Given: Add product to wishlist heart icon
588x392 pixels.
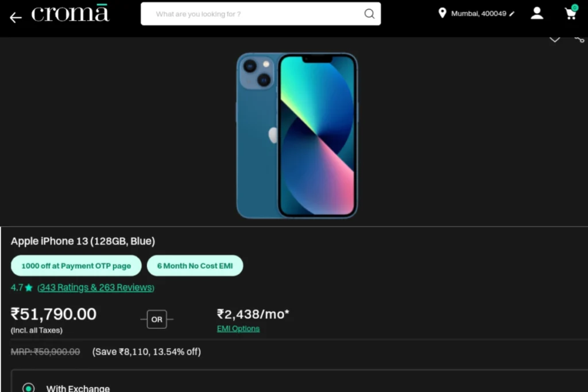Looking at the screenshot, I should coord(555,40).
